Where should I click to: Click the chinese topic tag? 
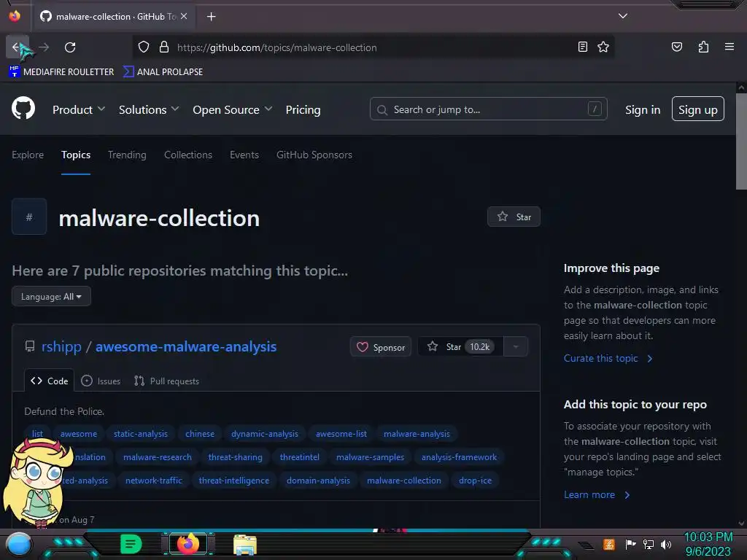tap(200, 434)
